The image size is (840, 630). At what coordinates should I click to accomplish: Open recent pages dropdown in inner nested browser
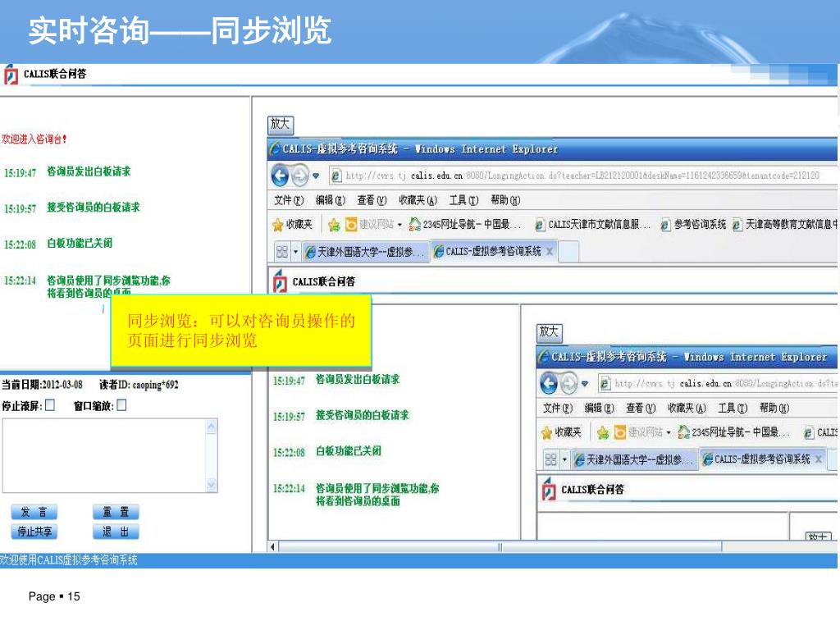coord(585,384)
